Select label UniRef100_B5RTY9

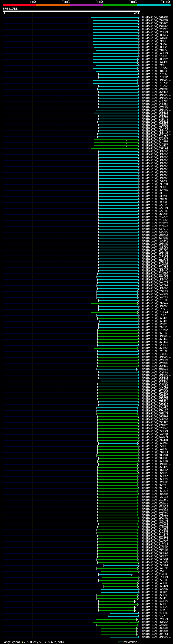pos(155,488)
